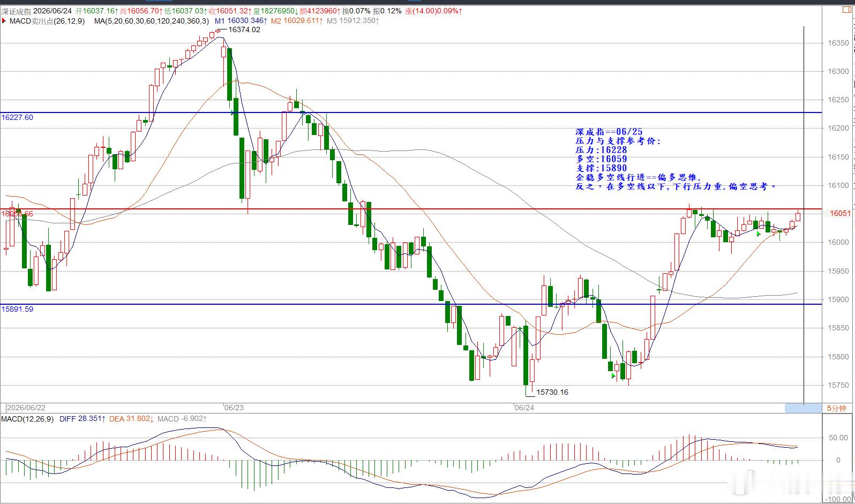Image resolution: width=855 pixels, height=504 pixels.
Task: Select the MACD(12,26,9) sub-indicator label
Action: [x=27, y=419]
